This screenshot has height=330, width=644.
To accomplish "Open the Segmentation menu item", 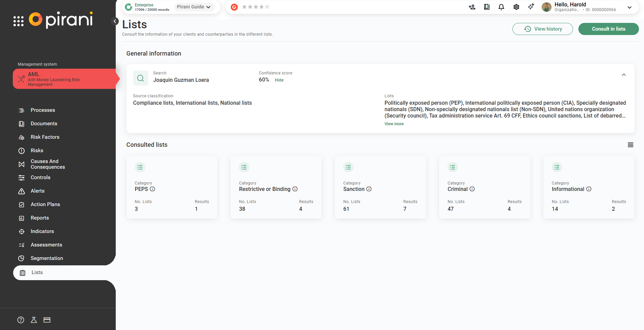I will click(47, 258).
